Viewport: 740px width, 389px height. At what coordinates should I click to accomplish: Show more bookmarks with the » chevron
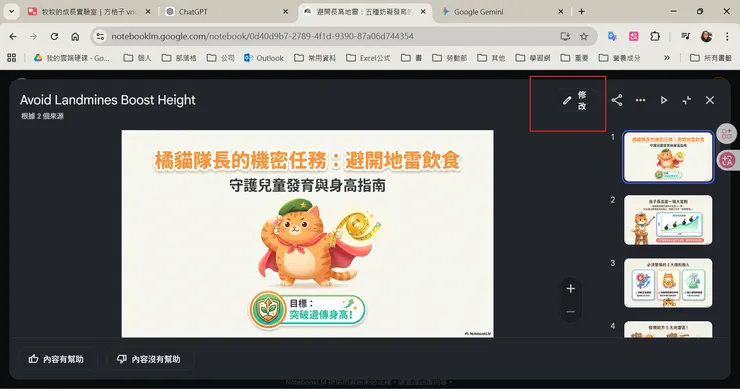coord(667,58)
